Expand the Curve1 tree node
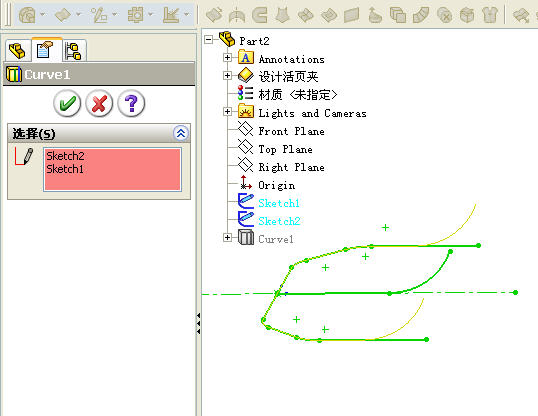 point(227,238)
